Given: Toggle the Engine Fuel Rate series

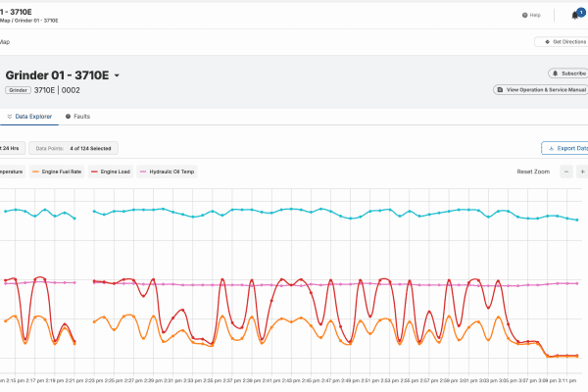Looking at the screenshot, I should 57,171.
